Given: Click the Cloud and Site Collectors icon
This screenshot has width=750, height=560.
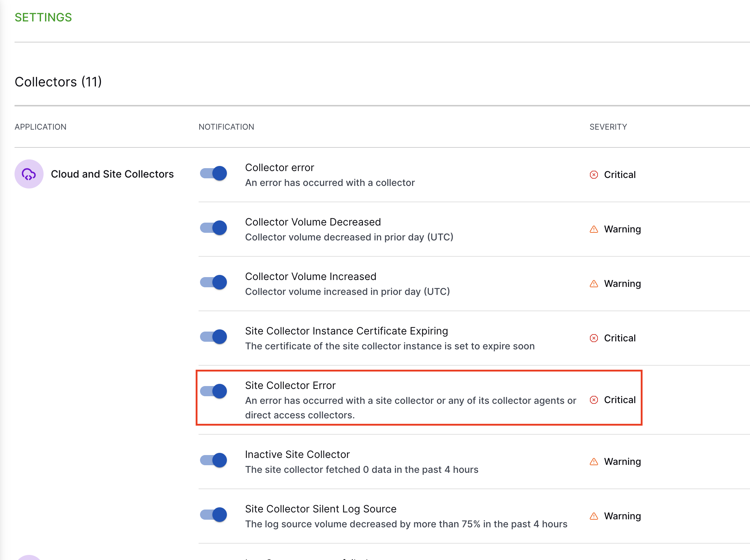Looking at the screenshot, I should click(x=29, y=174).
